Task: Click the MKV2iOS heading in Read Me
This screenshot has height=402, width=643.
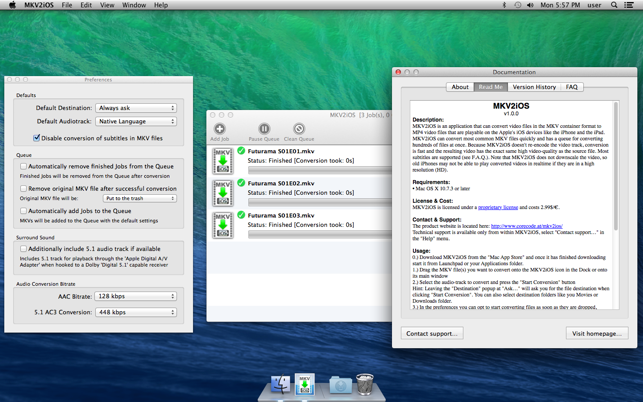Action: coord(511,106)
